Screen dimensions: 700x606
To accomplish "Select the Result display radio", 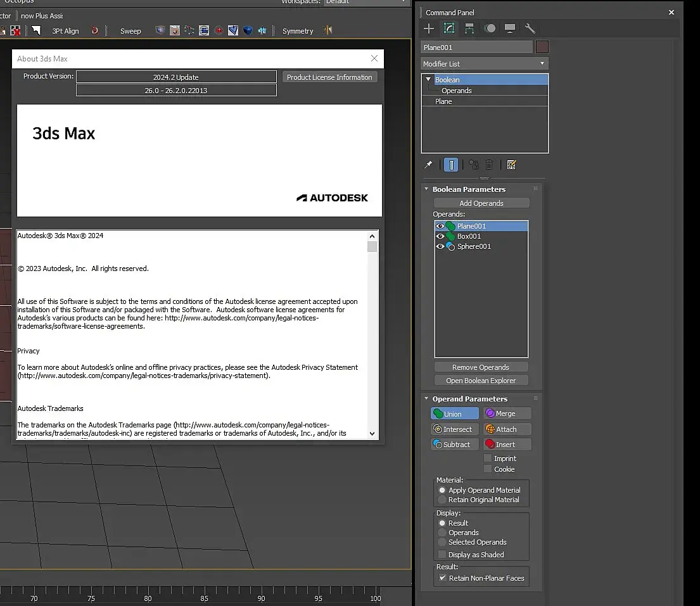I will tap(442, 523).
